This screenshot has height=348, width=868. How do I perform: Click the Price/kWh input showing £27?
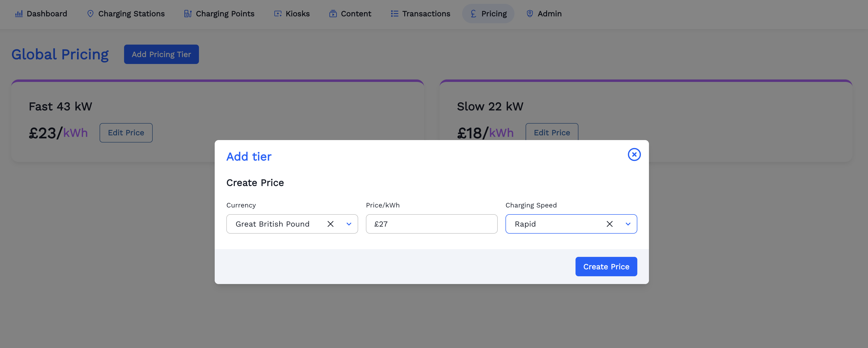[431, 224]
